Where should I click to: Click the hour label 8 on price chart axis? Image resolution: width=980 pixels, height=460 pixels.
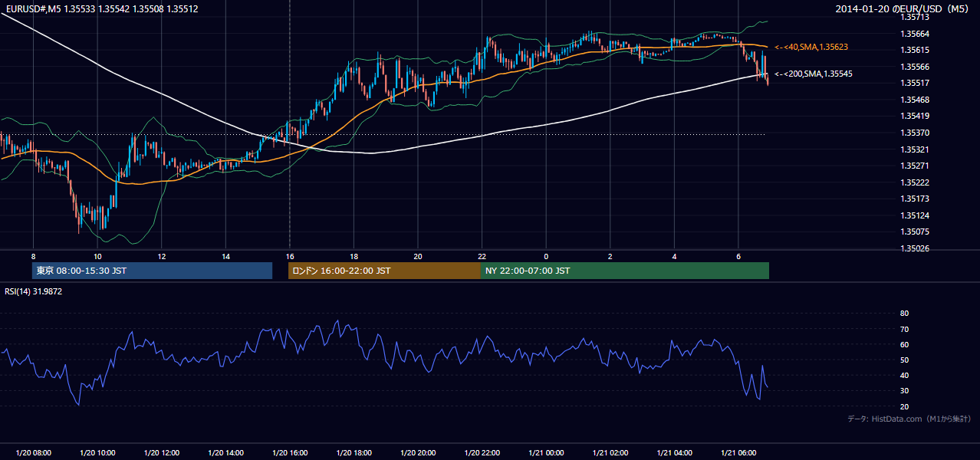(33, 256)
